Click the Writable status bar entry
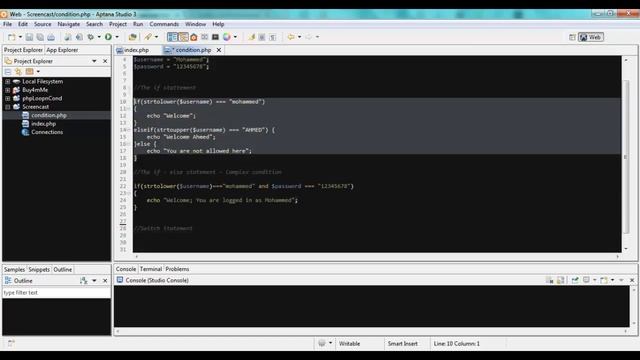 tap(349, 344)
